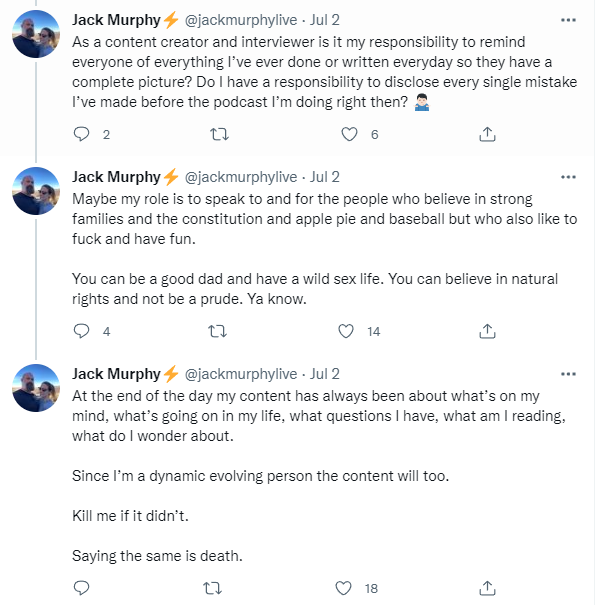Open more options on the second tweet
The height and width of the screenshot is (605, 600).
[x=569, y=177]
